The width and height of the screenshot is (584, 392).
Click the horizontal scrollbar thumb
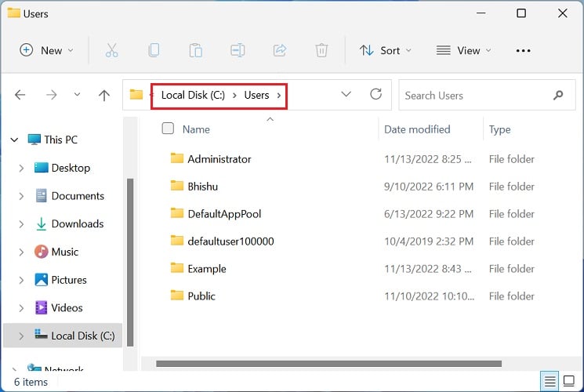[329, 364]
